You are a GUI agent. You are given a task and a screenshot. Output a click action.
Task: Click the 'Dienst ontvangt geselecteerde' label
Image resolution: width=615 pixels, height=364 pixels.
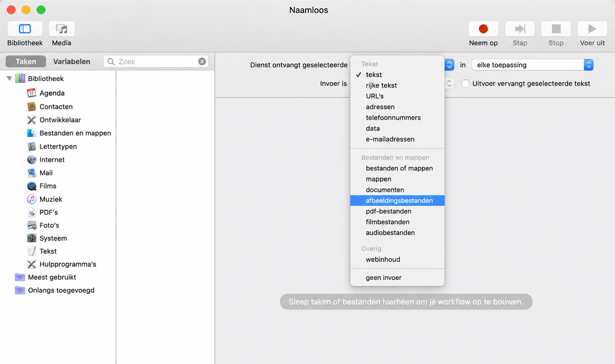298,65
